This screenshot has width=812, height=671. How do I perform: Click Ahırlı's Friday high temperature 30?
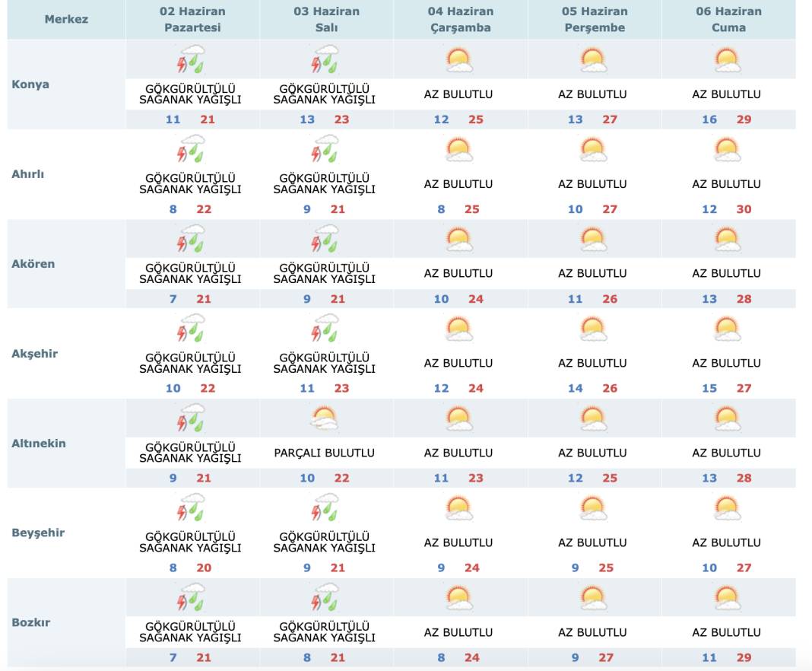744,209
